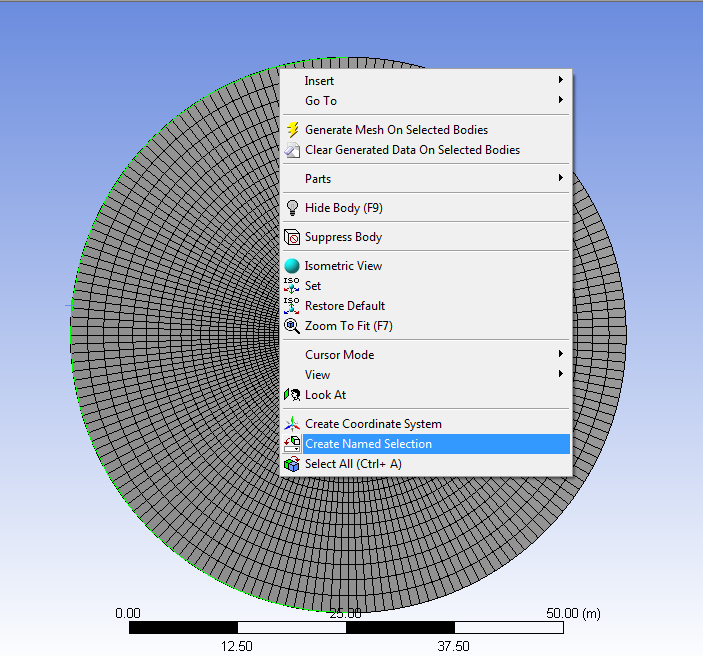The image size is (703, 656).
Task: Choose Clear Generated Data On Selected Bodies
Action: tap(426, 150)
